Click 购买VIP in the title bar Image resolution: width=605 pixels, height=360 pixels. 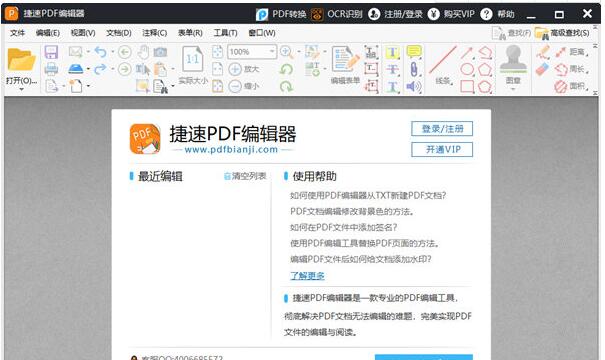click(x=451, y=14)
